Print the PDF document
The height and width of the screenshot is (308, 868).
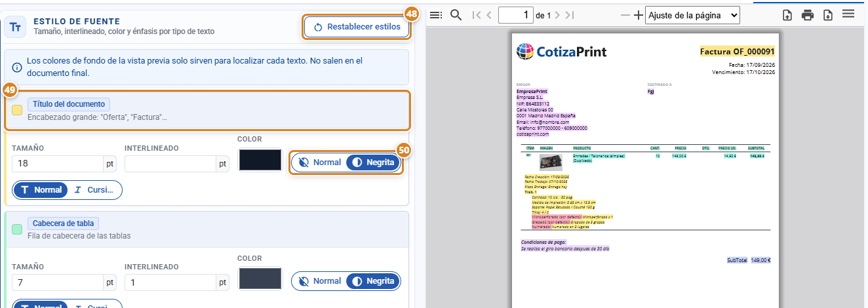pyautogui.click(x=808, y=14)
